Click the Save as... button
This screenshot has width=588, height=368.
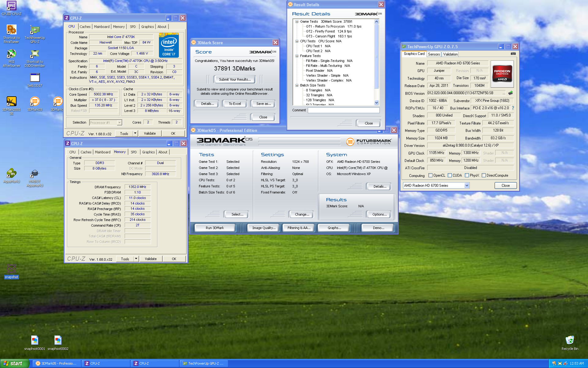(x=263, y=104)
